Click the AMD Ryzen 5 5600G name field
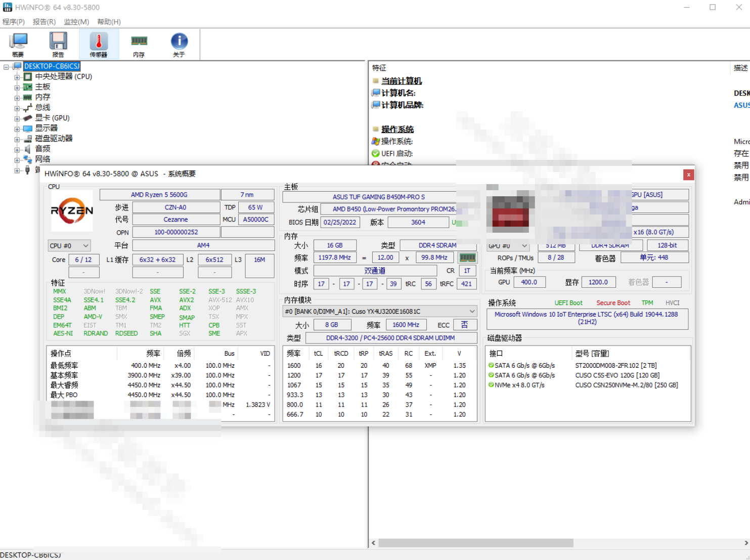This screenshot has height=560, width=750. [159, 195]
